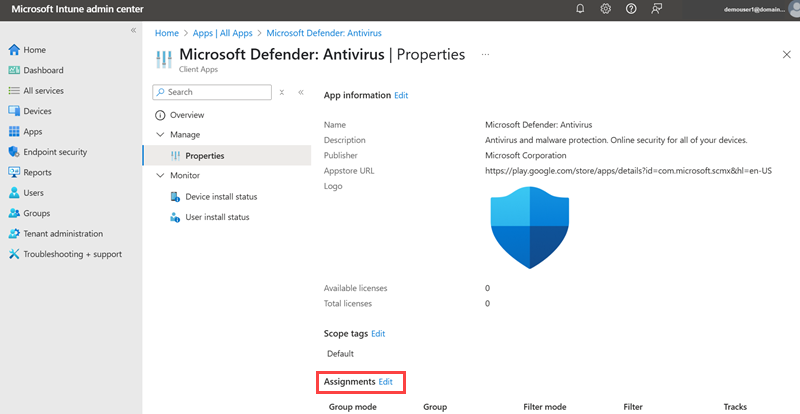The height and width of the screenshot is (414, 800).
Task: Click the Search box in resource menu
Action: tap(212, 92)
